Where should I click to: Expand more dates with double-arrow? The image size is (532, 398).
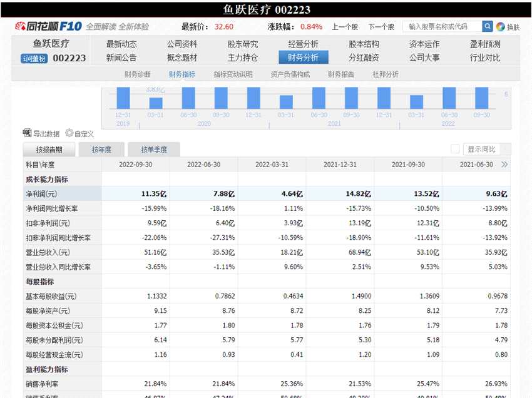504,165
